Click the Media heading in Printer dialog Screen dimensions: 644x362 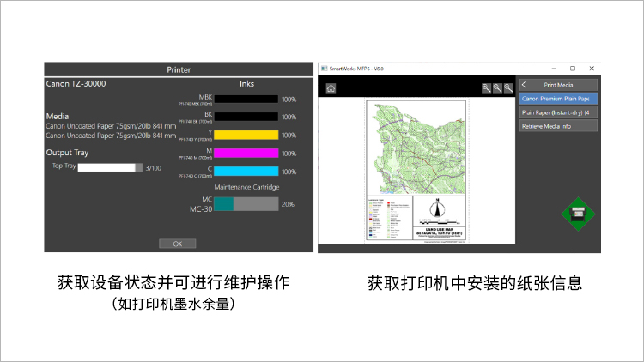point(57,116)
